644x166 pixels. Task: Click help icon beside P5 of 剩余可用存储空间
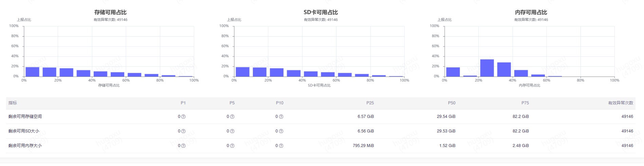tap(232, 117)
